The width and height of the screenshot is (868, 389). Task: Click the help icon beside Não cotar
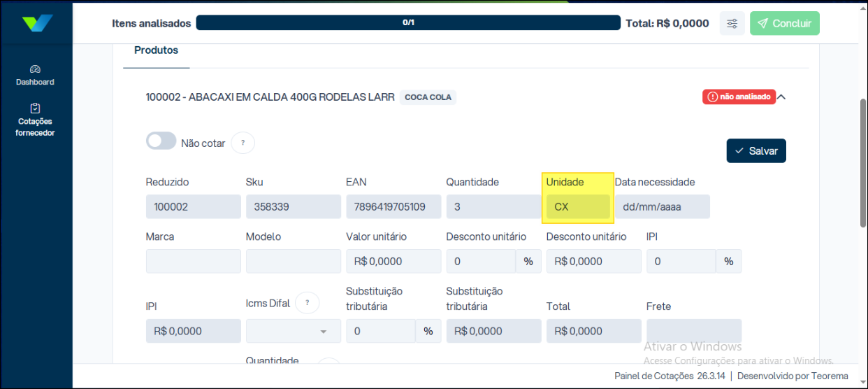[243, 143]
